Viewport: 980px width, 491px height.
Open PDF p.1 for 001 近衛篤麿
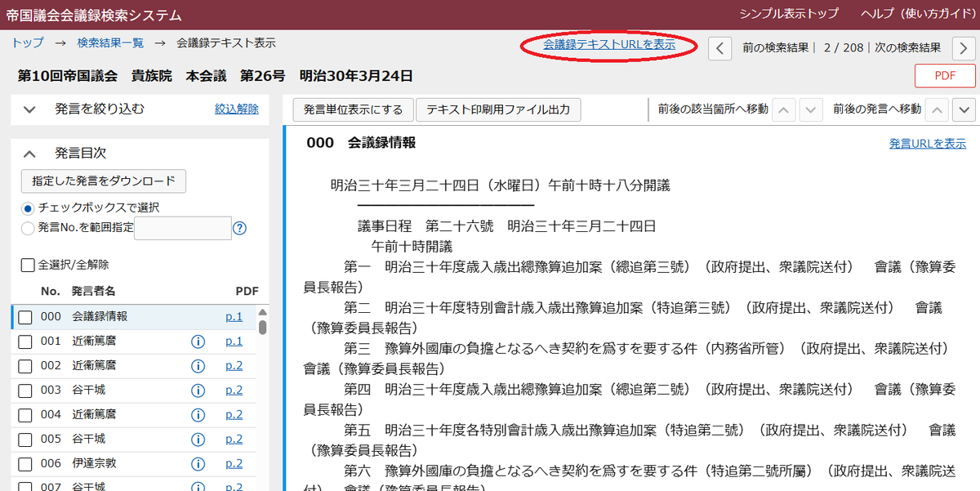click(x=234, y=341)
